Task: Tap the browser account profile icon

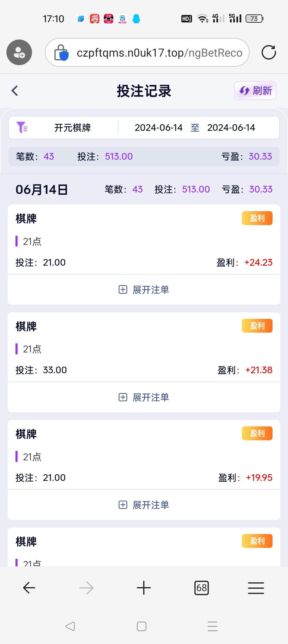Action: pos(19,52)
